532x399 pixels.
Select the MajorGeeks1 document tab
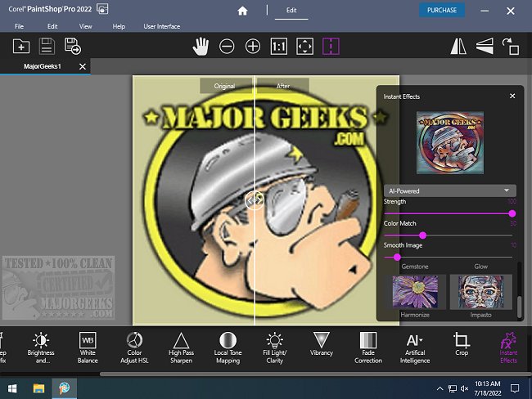43,66
